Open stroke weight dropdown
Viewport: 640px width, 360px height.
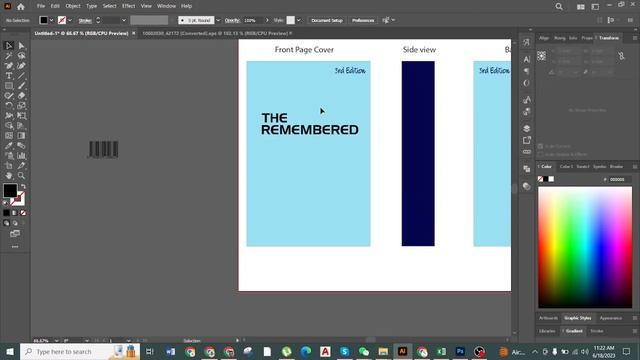pos(124,20)
